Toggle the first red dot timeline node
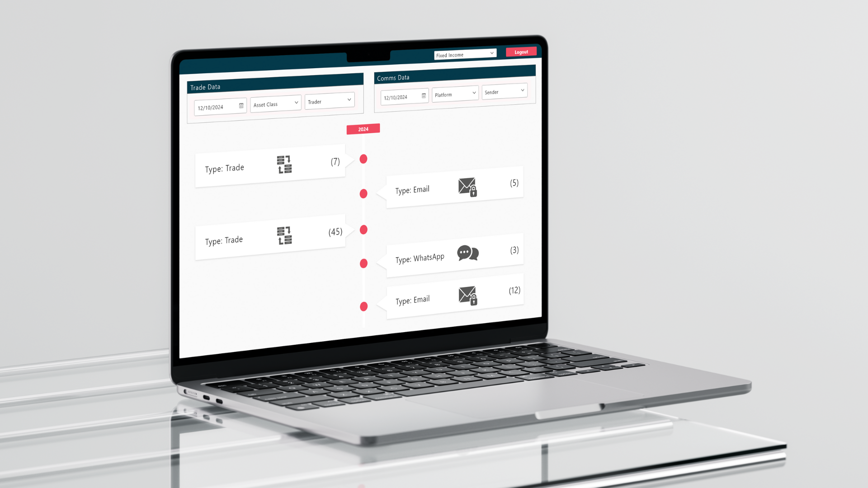The image size is (868, 488). pos(363,159)
